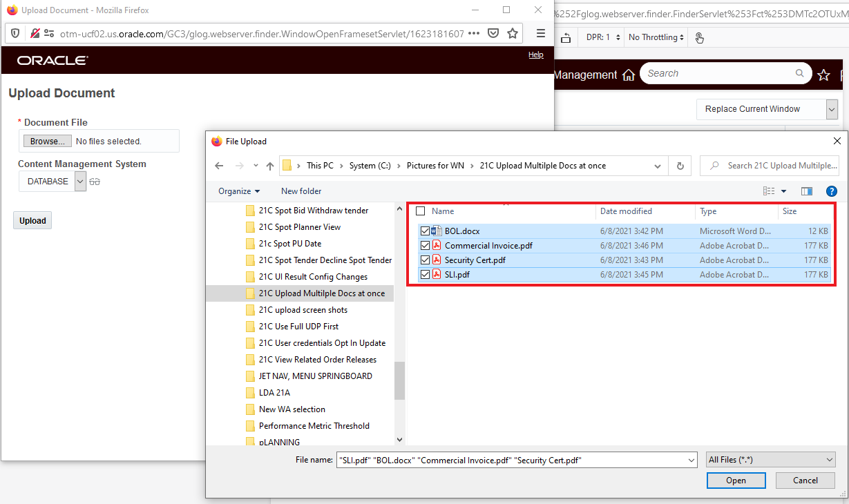Select This PC in the path breadcrumb

(320, 166)
